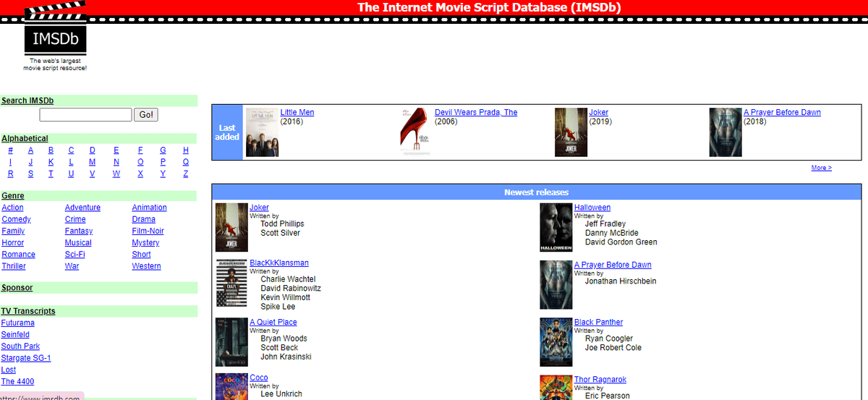Open Black Panther poster thumbnail
The height and width of the screenshot is (400, 868).
point(556,342)
